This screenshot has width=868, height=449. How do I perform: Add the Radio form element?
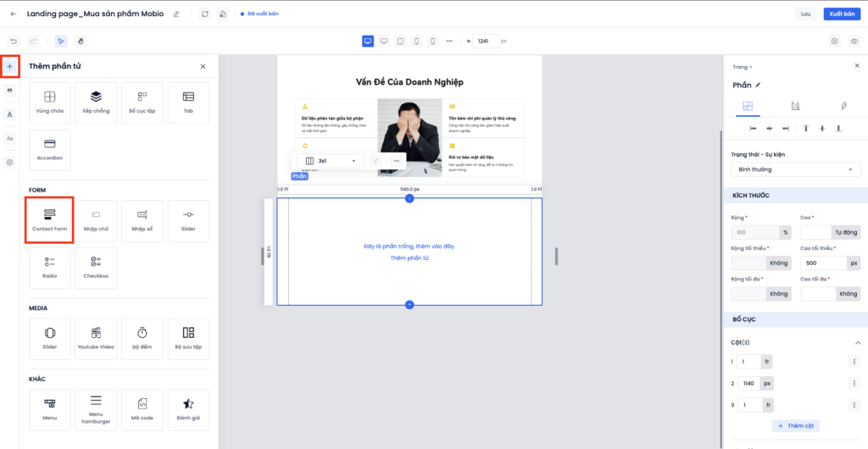click(x=50, y=268)
